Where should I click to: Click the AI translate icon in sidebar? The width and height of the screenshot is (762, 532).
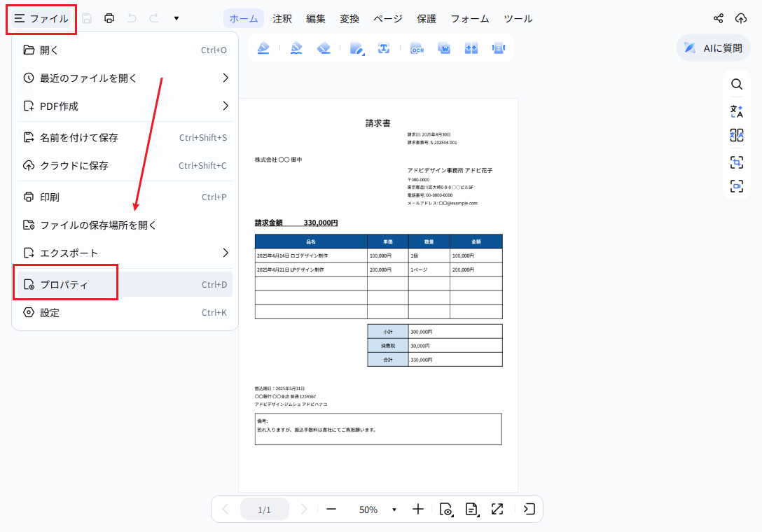[x=737, y=111]
